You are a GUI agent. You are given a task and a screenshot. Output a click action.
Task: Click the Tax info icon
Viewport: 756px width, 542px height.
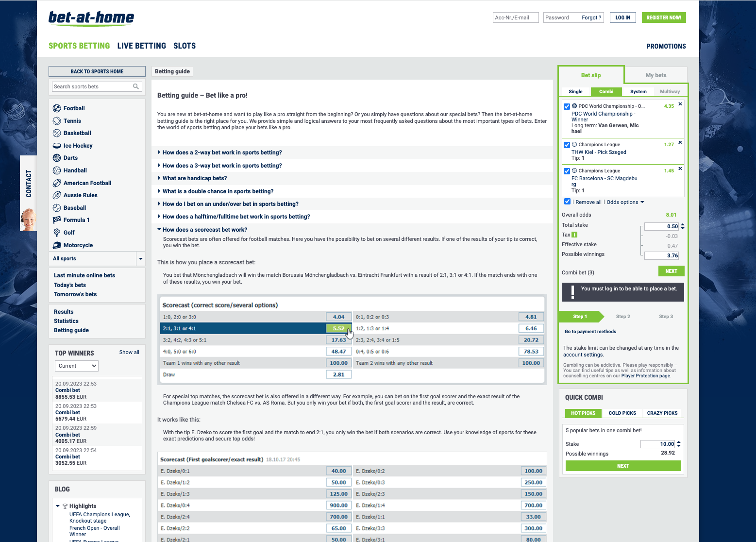click(x=574, y=235)
